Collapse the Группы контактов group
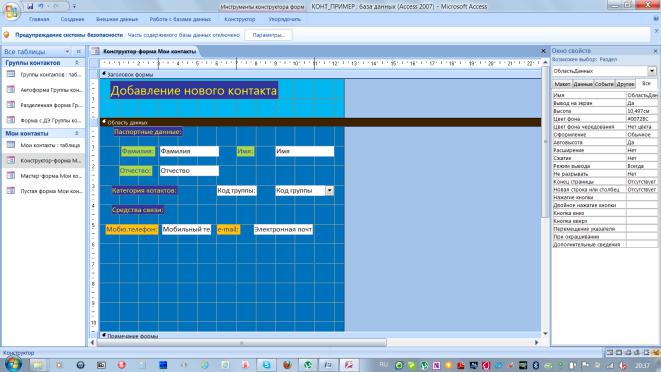Image resolution: width=661 pixels, height=372 pixels. tap(77, 62)
